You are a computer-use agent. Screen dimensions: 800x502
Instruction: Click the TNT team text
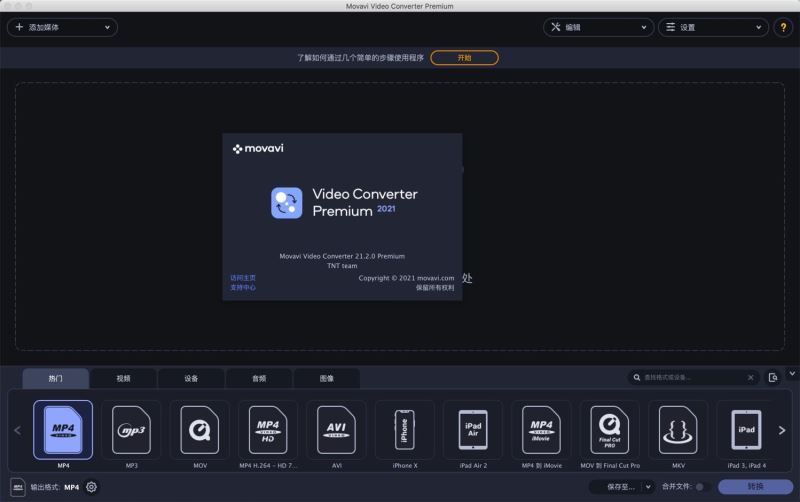(x=342, y=266)
